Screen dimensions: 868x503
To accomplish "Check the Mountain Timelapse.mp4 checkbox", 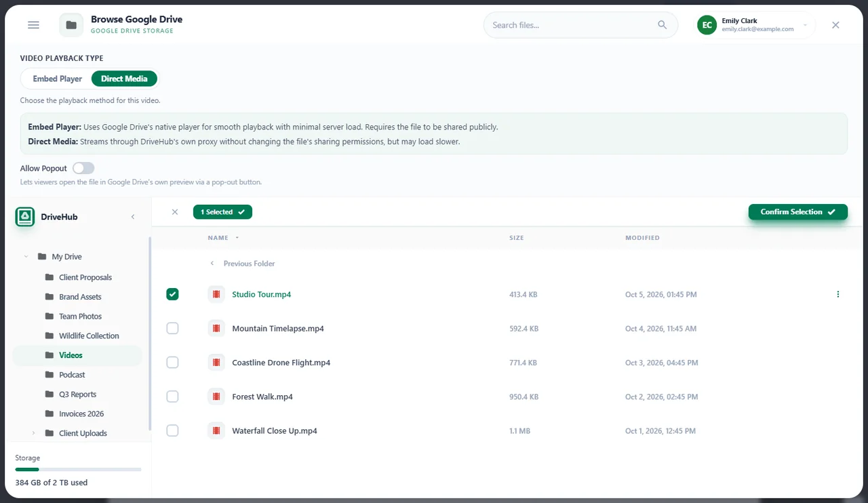I will (172, 328).
